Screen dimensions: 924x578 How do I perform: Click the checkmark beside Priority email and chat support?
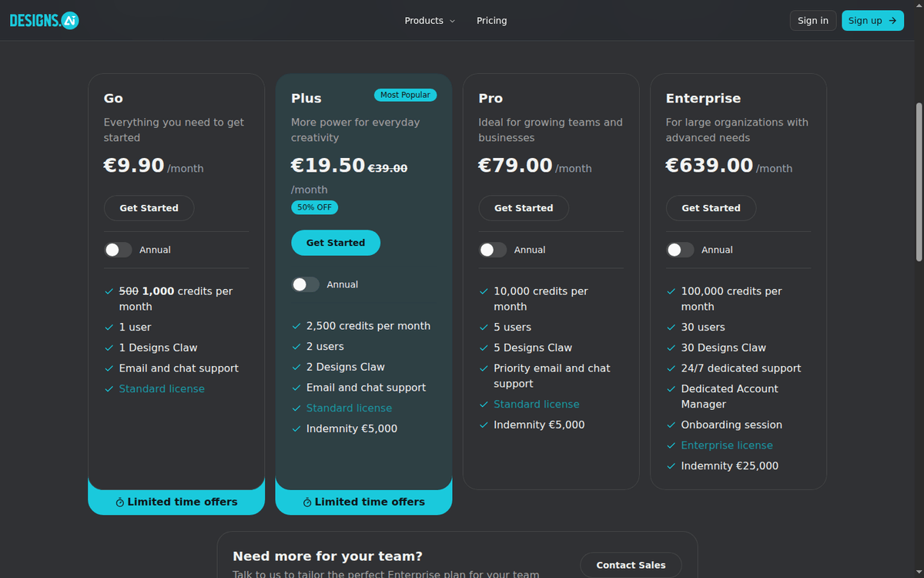[484, 368]
